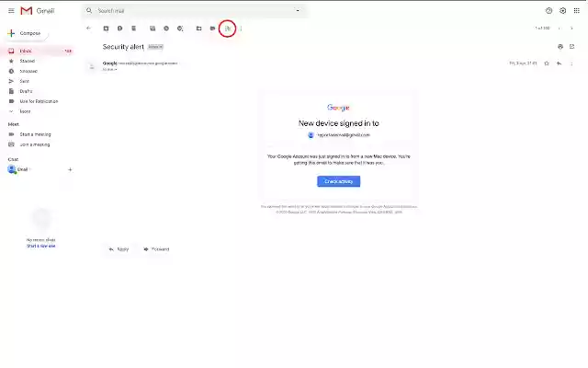The height and width of the screenshot is (368, 588).
Task: Open Settings gear icon
Action: pyautogui.click(x=563, y=11)
